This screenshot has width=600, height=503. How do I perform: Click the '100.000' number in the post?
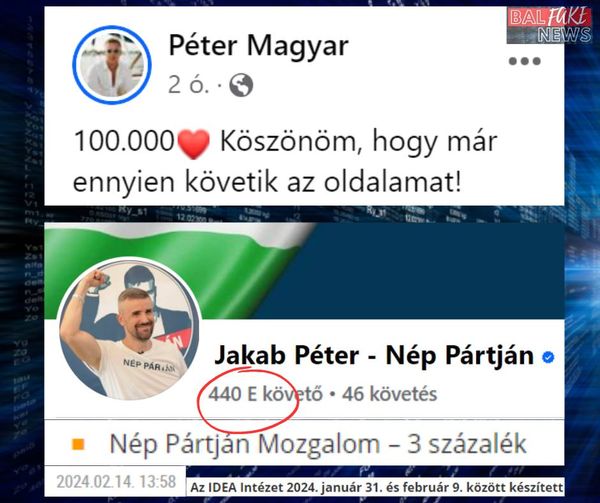coord(124,142)
